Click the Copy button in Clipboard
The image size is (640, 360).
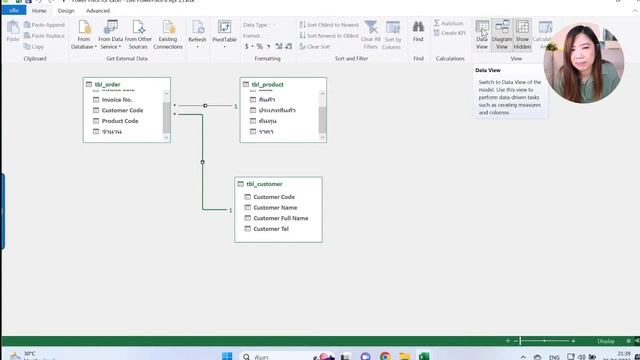pos(34,47)
